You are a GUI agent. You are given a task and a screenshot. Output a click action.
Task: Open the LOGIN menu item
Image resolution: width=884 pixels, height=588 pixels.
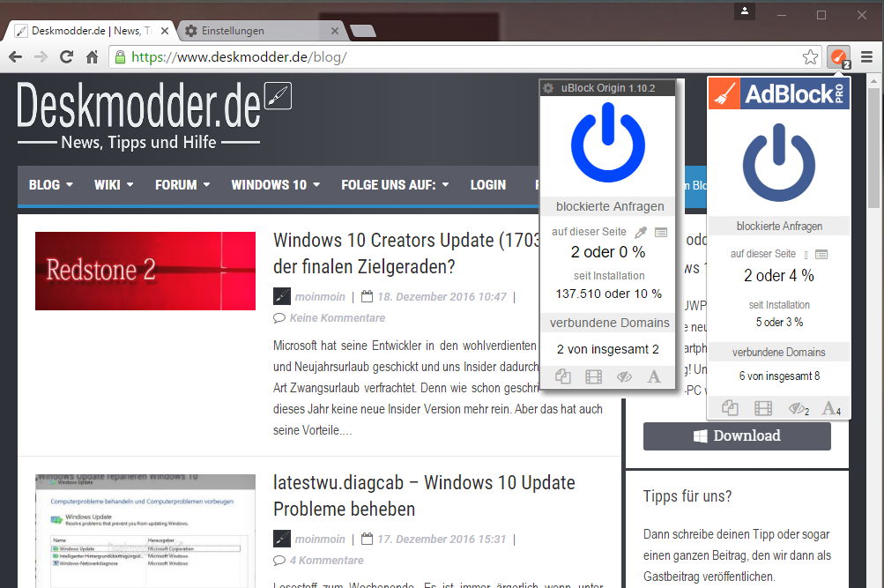tap(488, 185)
